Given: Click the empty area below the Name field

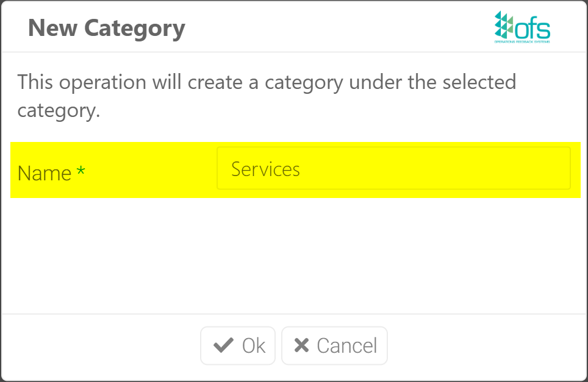Looking at the screenshot, I should click(294, 256).
